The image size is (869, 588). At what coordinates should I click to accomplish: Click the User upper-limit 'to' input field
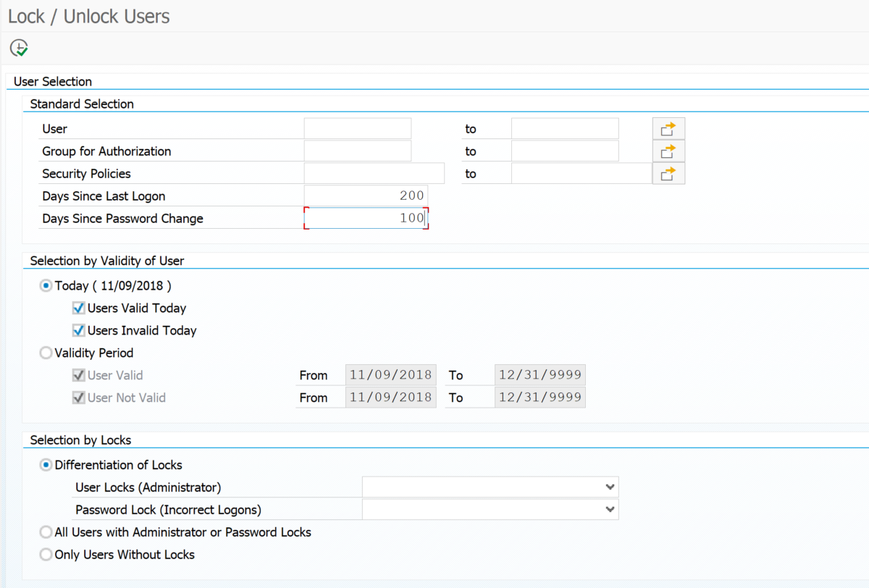click(564, 129)
